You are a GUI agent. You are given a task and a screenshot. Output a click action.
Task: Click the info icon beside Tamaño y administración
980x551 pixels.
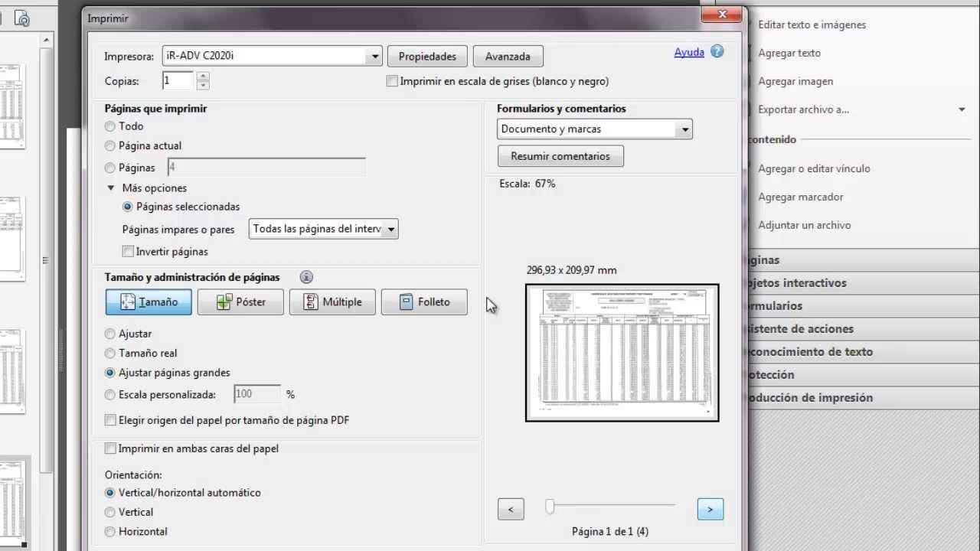306,277
